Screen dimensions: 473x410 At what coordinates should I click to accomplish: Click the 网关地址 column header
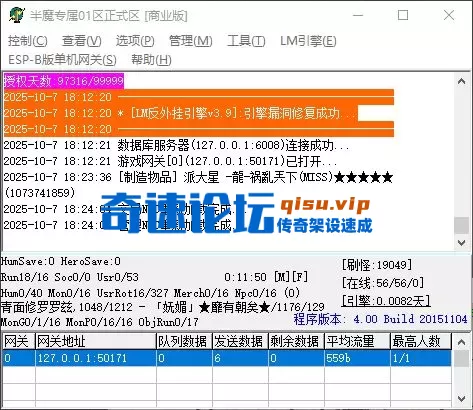pyautogui.click(x=96, y=341)
